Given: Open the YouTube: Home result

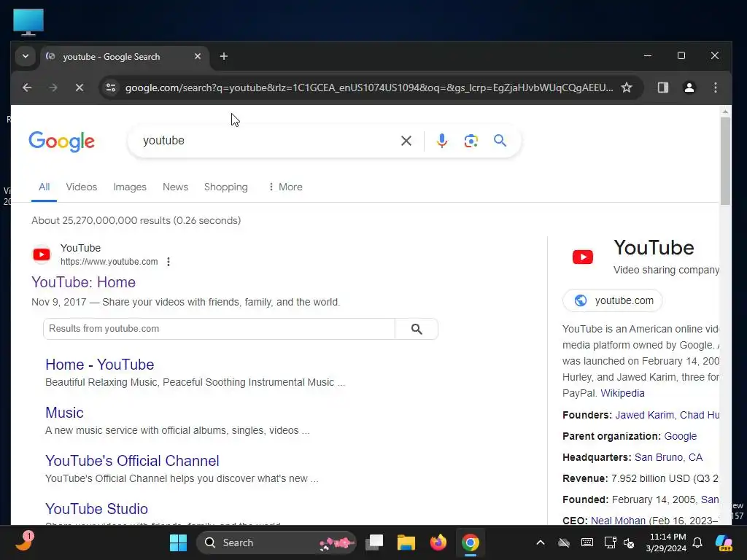Looking at the screenshot, I should (83, 282).
